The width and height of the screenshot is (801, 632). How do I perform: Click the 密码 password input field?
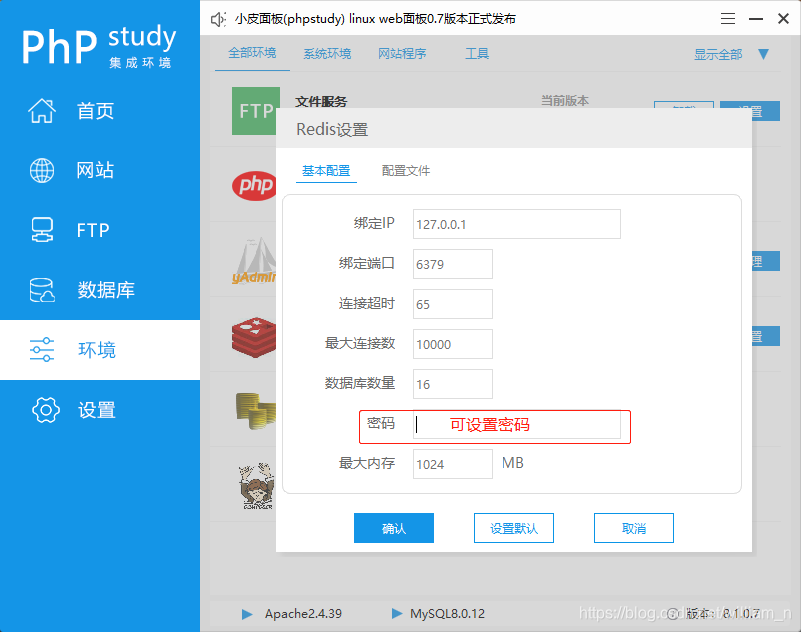[516, 424]
